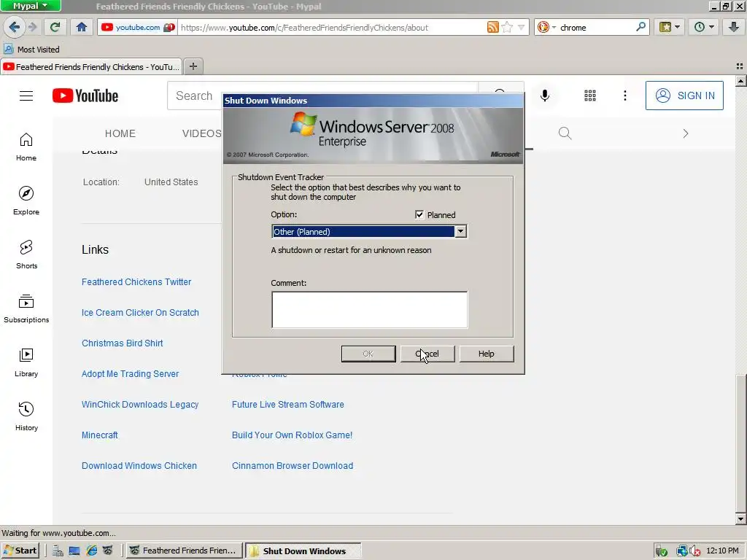Click the page scrollbar up arrow

[x=740, y=81]
